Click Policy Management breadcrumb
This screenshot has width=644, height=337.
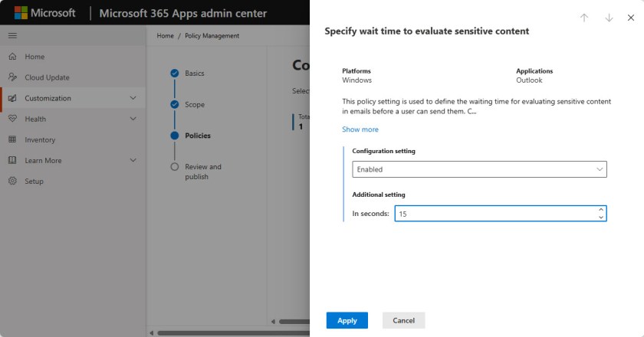(212, 36)
